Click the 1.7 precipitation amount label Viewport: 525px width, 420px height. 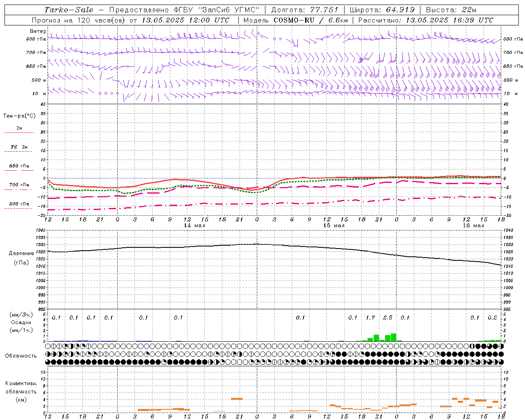(370, 317)
